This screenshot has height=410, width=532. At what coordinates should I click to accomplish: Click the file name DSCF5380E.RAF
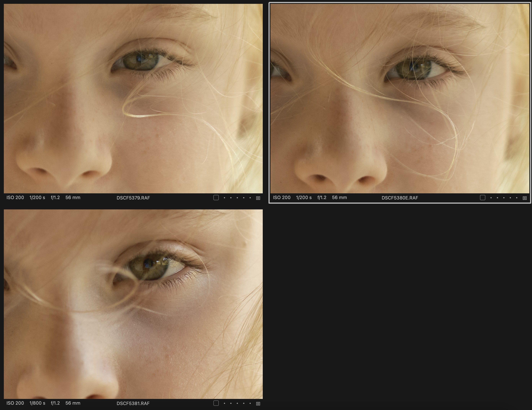[x=400, y=198]
